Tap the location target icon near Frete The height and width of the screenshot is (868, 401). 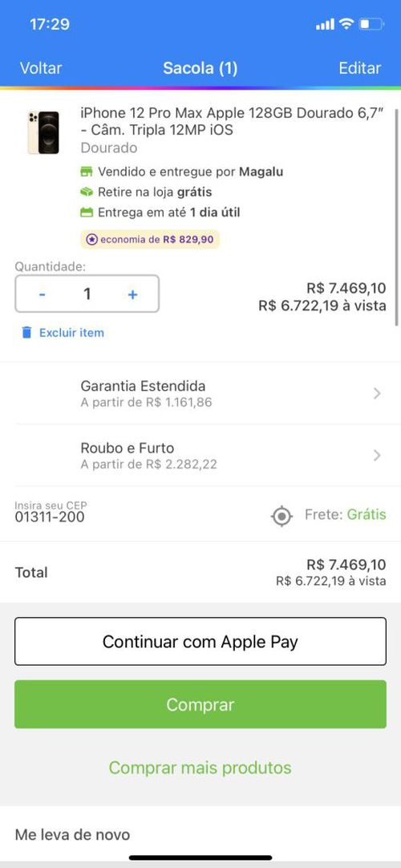tap(282, 516)
